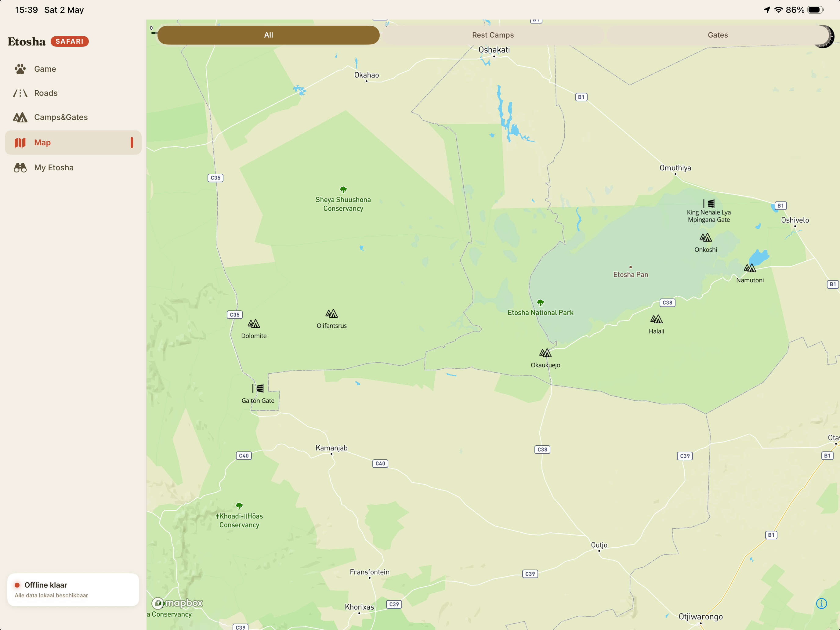This screenshot has width=840, height=630.
Task: Click the Galton Gate label
Action: 258,401
